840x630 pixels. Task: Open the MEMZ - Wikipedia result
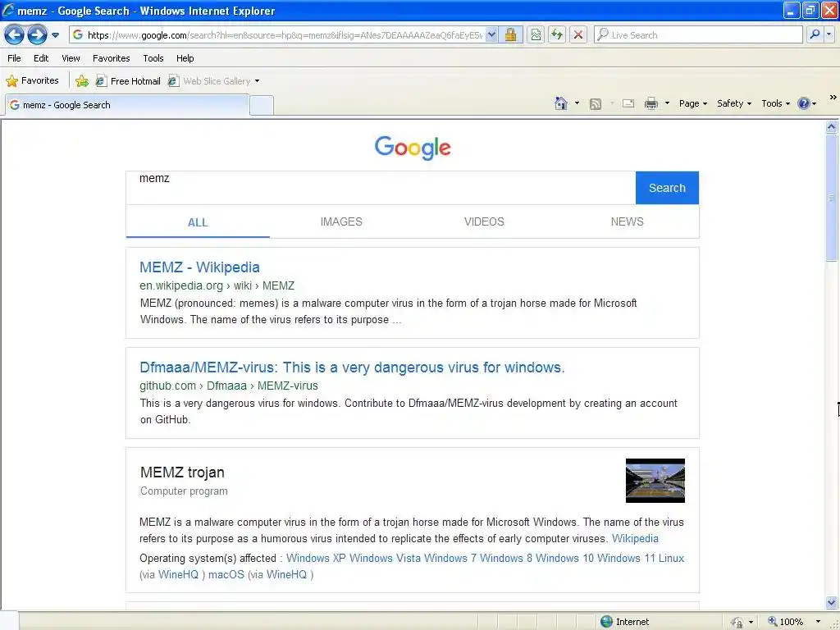click(200, 267)
